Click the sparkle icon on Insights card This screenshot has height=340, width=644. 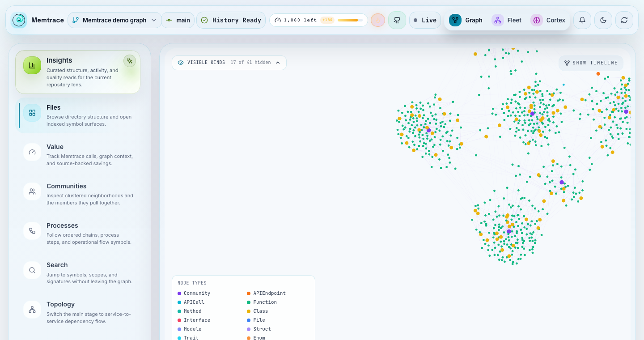(130, 61)
